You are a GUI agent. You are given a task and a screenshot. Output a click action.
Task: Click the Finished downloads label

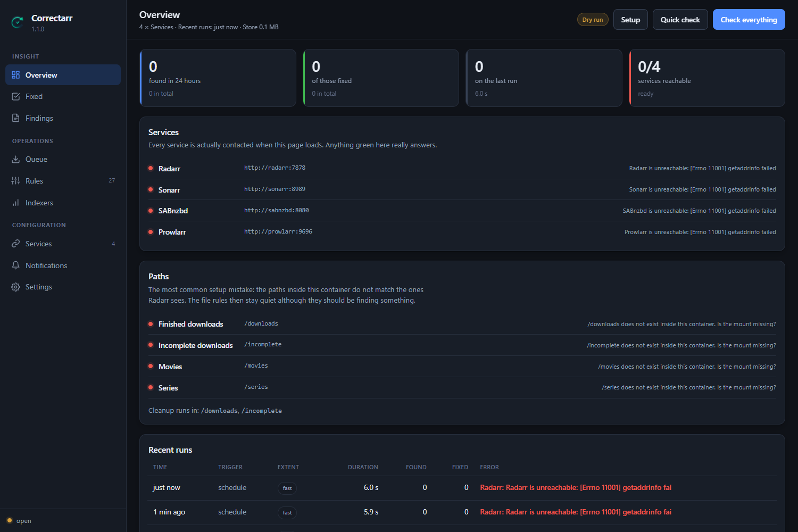coord(191,324)
